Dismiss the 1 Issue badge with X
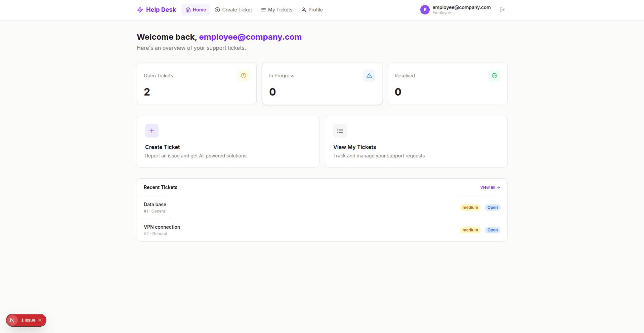 click(40, 320)
